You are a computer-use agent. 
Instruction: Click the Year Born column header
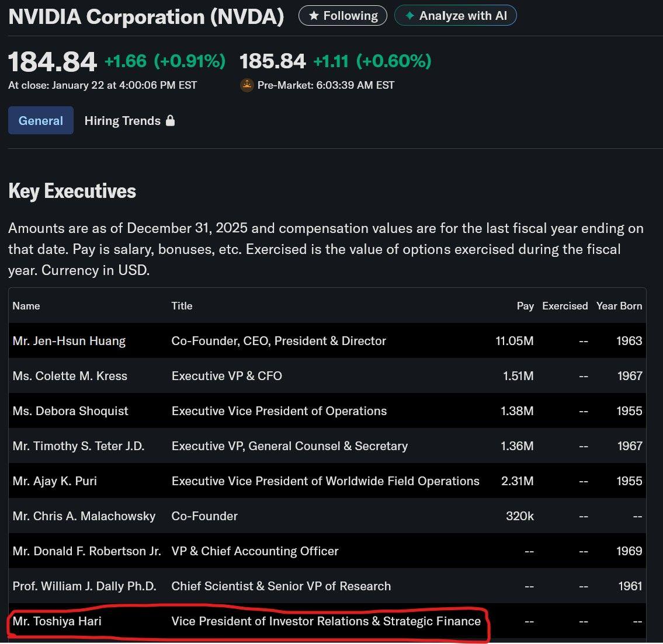point(619,306)
